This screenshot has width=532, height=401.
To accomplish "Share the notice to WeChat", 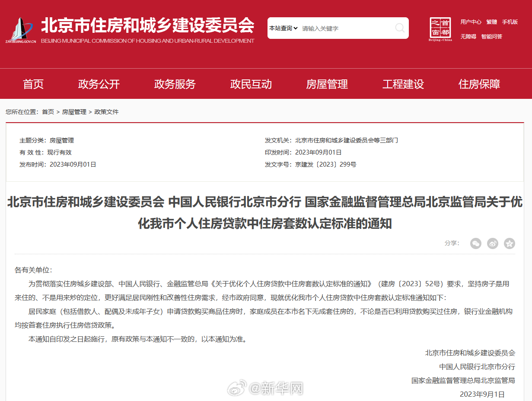I will (476, 243).
